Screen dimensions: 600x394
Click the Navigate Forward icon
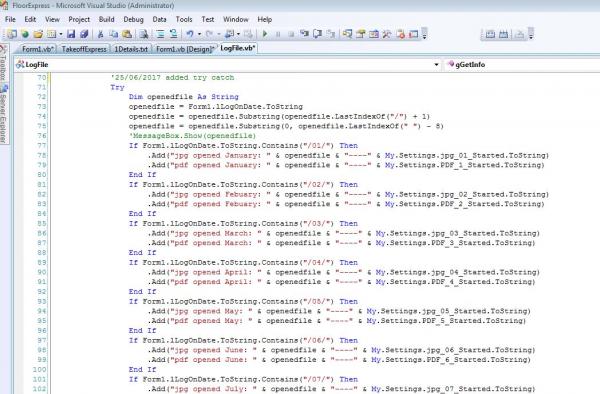click(248, 34)
